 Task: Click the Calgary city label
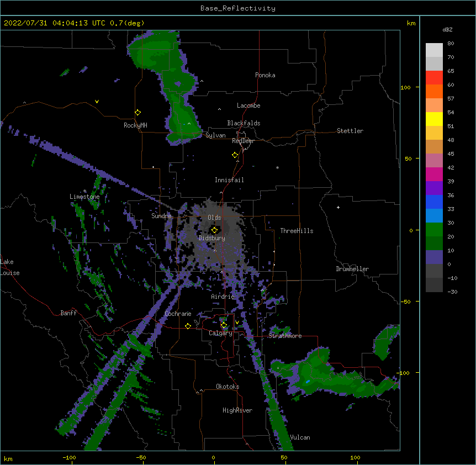pos(220,333)
